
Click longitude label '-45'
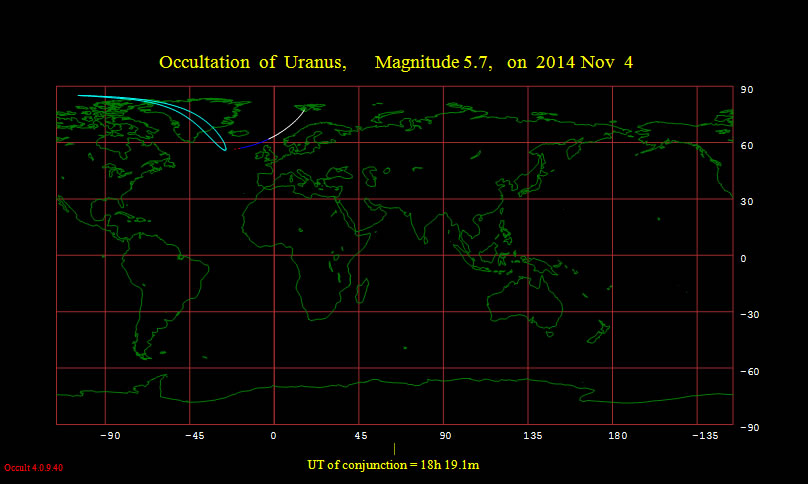[x=194, y=436]
